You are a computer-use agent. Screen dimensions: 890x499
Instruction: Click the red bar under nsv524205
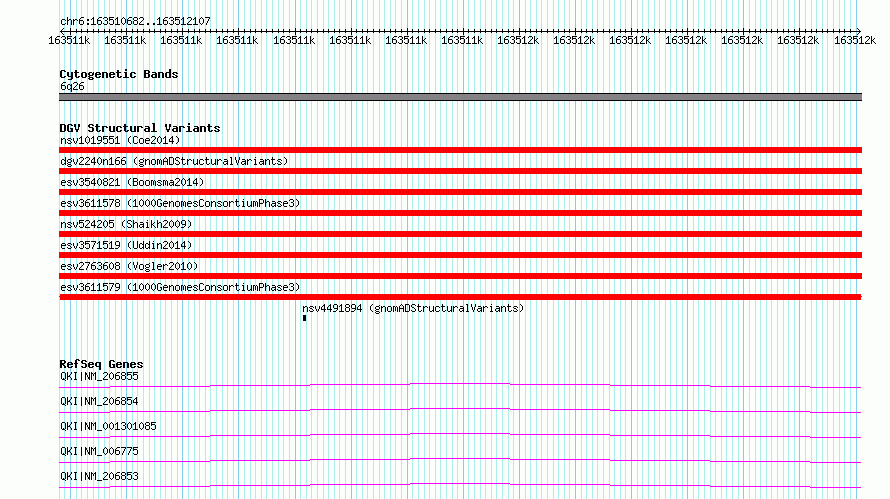[460, 234]
